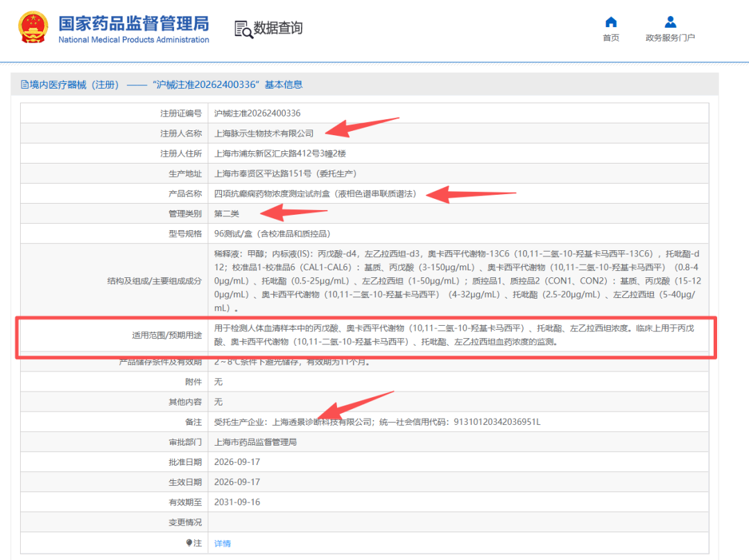Open the 数据查询 search icon

(243, 29)
